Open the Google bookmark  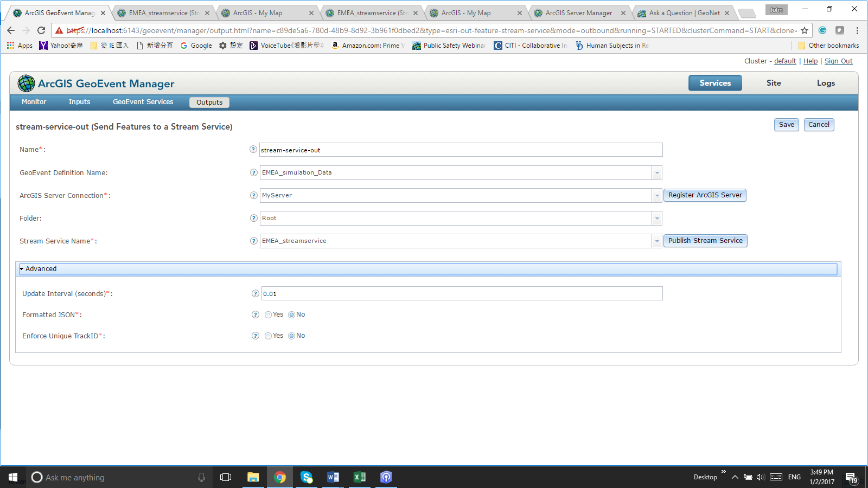pos(196,46)
